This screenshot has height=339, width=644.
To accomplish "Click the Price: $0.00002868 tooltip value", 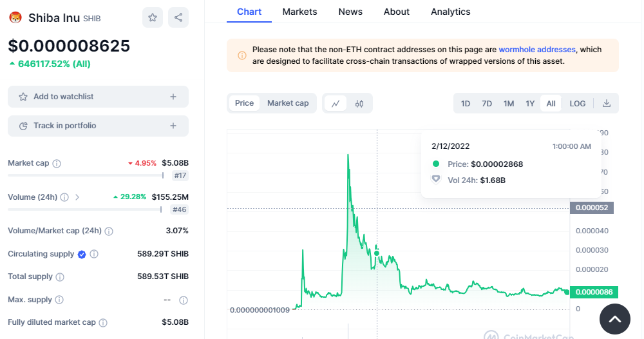I will pos(486,164).
